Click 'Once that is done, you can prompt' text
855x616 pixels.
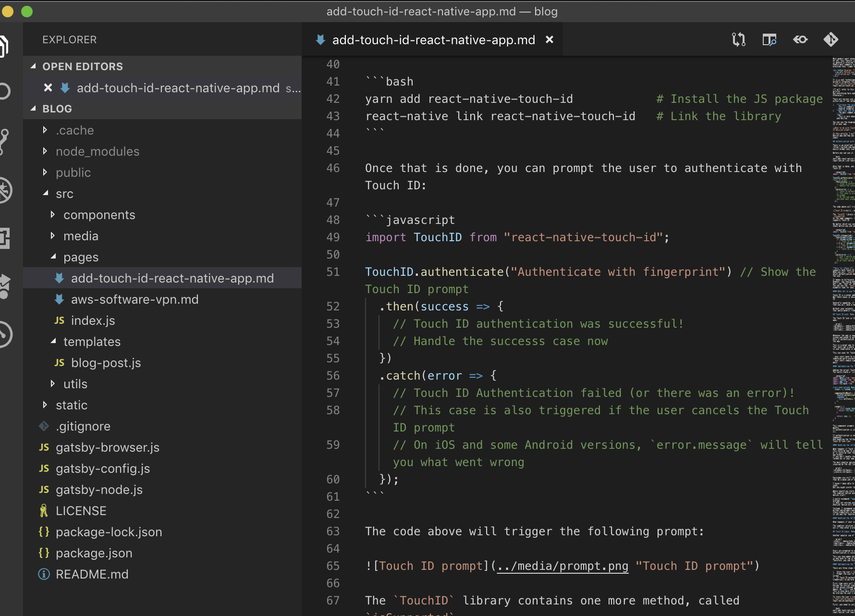tap(584, 168)
